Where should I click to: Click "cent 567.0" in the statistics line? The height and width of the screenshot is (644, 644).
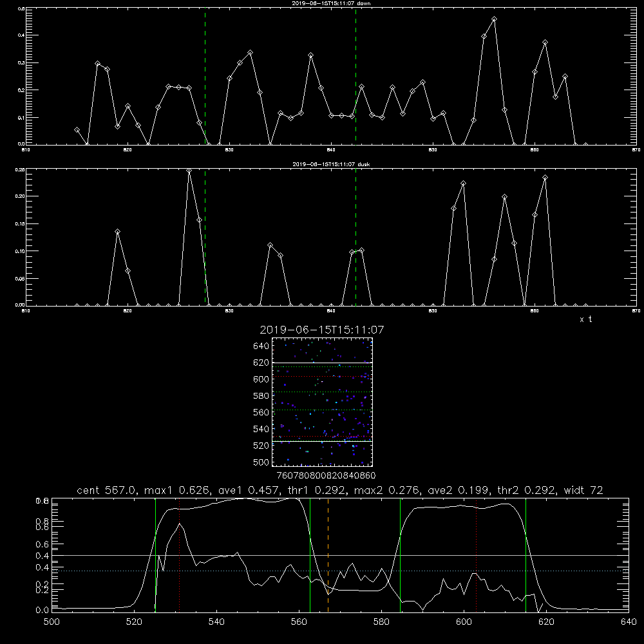click(104, 490)
